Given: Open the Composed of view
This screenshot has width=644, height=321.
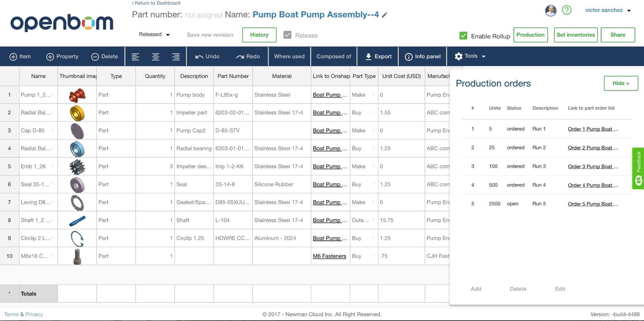Looking at the screenshot, I should [334, 56].
